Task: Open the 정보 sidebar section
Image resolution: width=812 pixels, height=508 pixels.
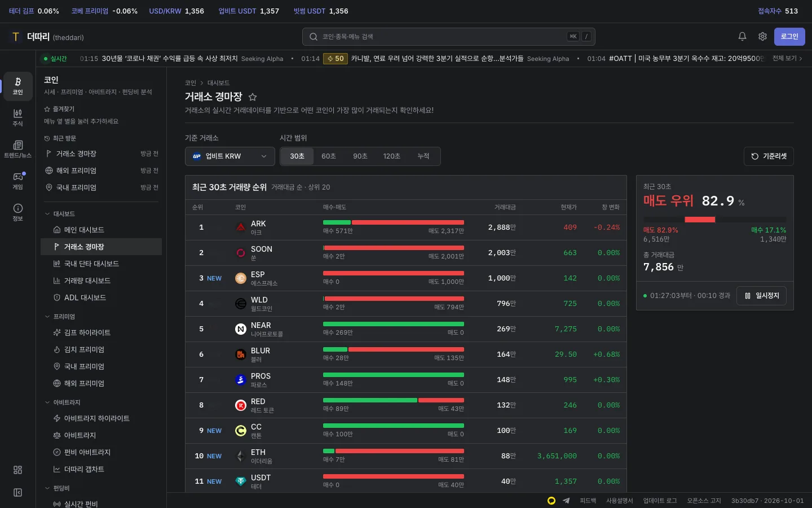Action: (18, 213)
